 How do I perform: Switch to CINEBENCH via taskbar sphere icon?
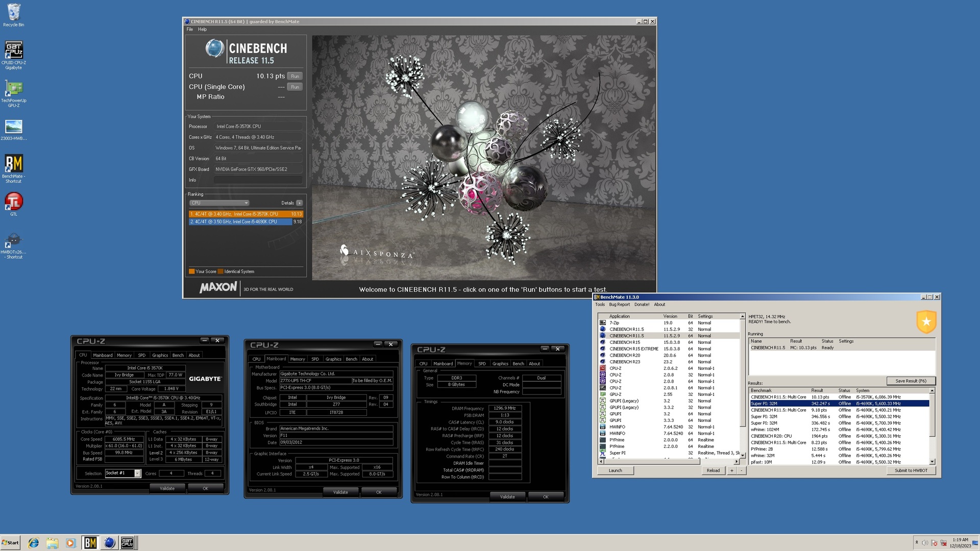click(109, 543)
